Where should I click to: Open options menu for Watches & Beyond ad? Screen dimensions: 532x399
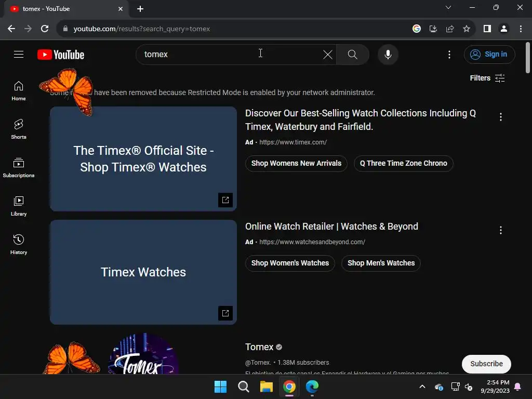(x=501, y=230)
